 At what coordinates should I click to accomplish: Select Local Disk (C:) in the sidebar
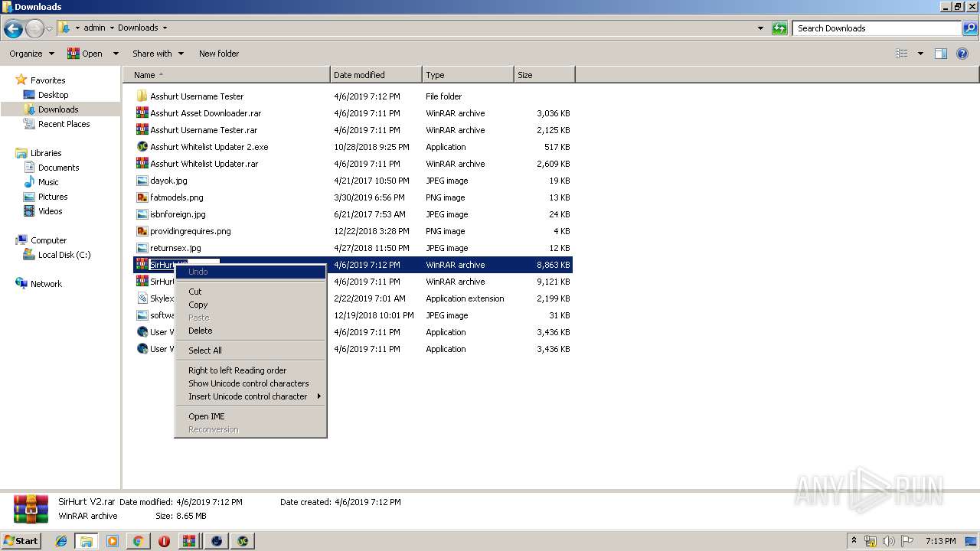(64, 255)
